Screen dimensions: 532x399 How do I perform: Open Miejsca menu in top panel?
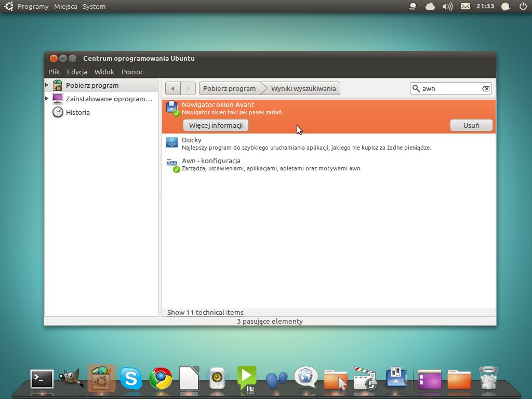point(65,6)
